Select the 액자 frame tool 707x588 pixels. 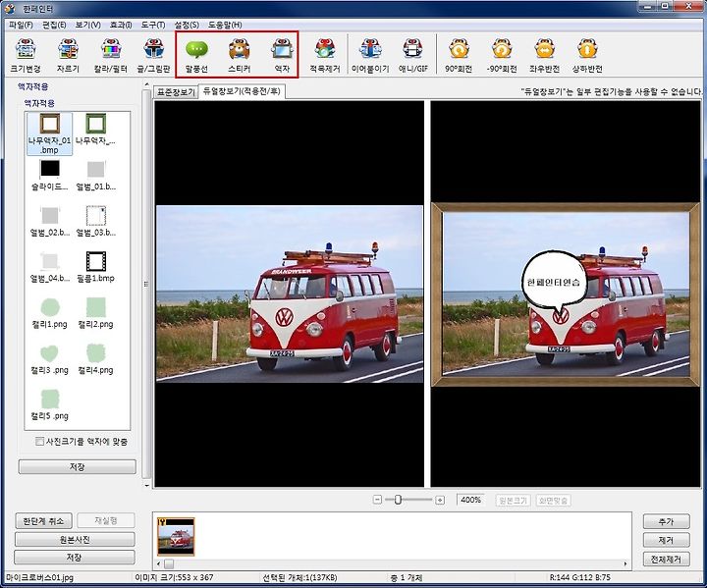(282, 56)
